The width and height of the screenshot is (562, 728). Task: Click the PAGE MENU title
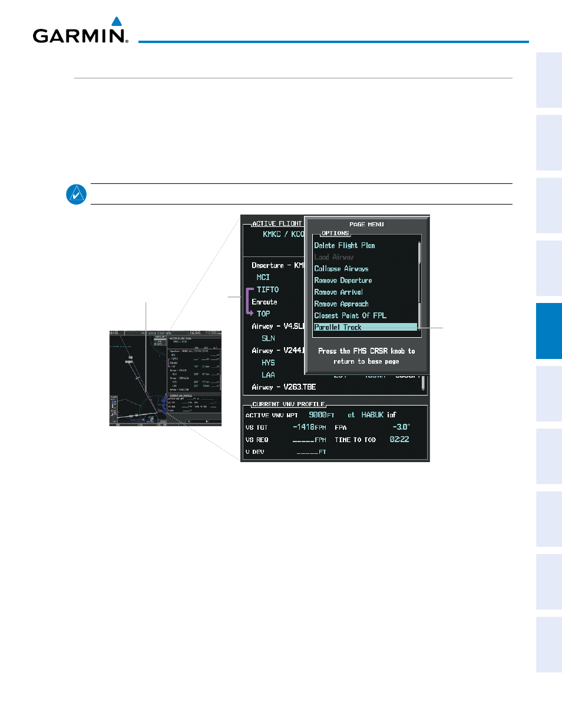pyautogui.click(x=366, y=225)
